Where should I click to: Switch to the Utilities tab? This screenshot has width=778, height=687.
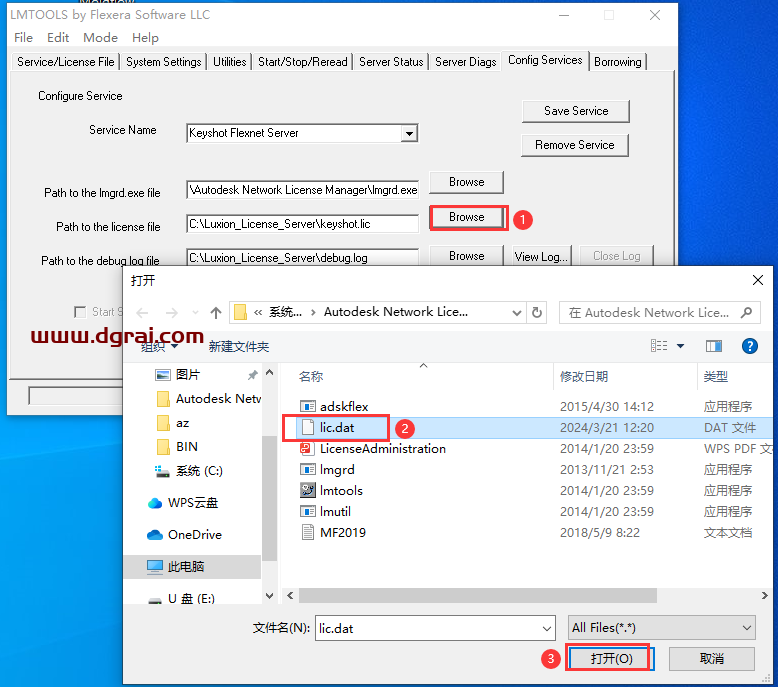click(x=230, y=62)
